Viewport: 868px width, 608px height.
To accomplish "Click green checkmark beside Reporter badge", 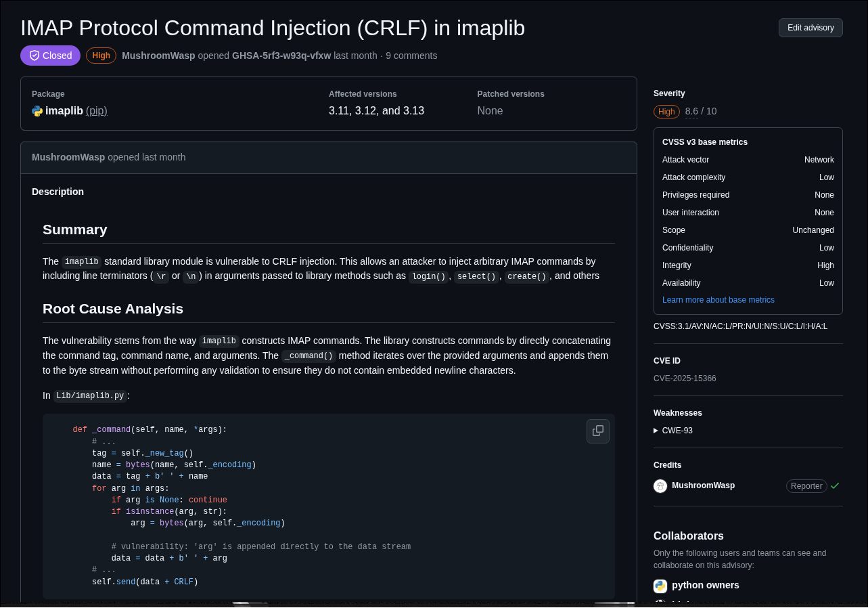I will coord(835,485).
